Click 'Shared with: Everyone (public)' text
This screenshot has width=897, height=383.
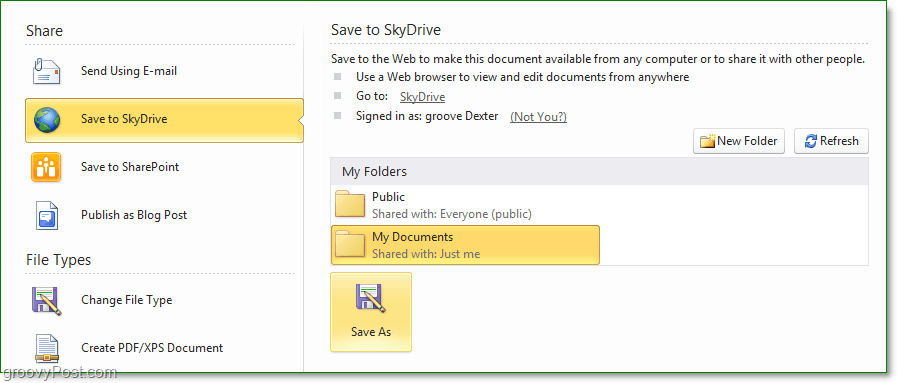(x=452, y=214)
